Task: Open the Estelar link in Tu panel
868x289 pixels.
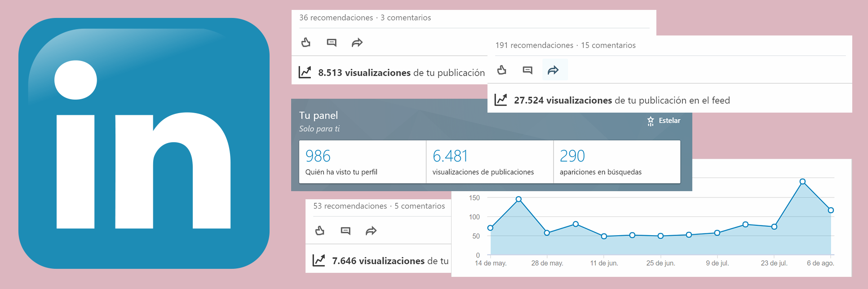Action: [669, 121]
